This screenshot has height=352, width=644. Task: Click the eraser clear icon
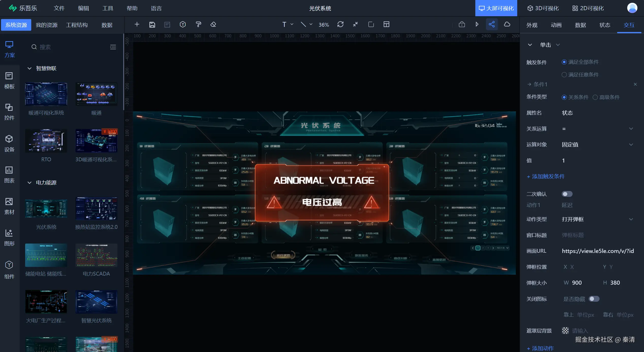click(x=213, y=25)
